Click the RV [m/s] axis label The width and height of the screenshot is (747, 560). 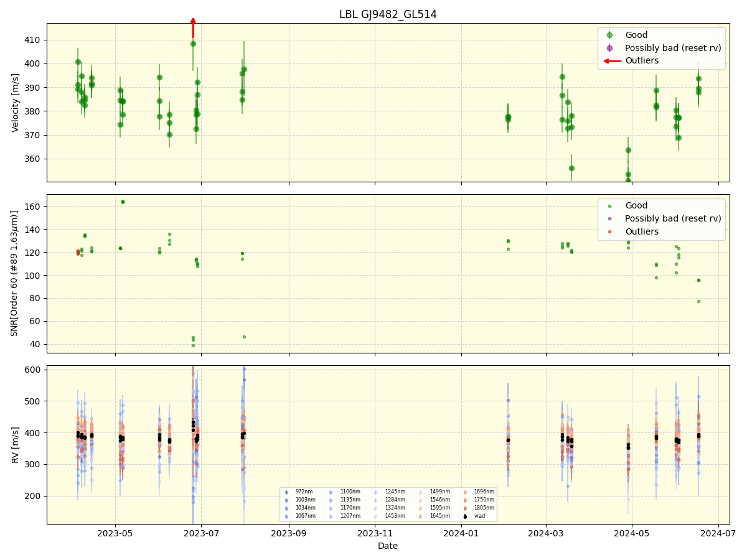[16, 444]
